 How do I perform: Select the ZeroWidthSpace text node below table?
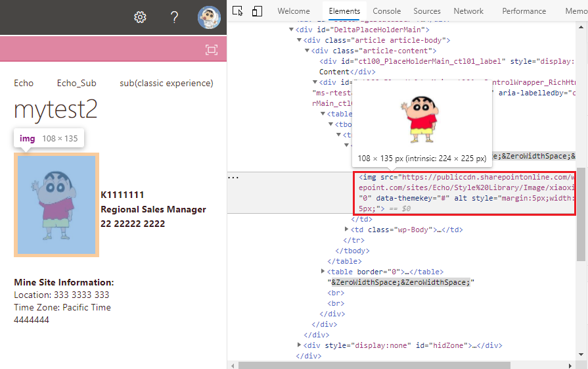(401, 282)
